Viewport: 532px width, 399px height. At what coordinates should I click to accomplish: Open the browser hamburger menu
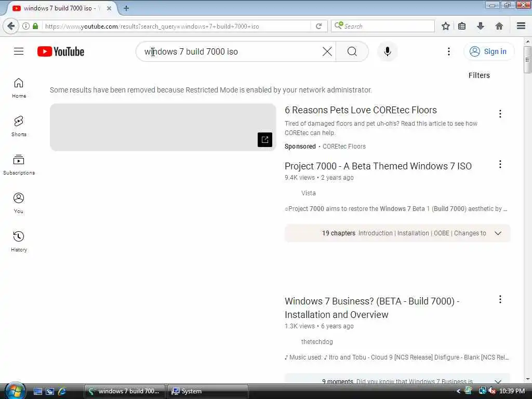[521, 26]
